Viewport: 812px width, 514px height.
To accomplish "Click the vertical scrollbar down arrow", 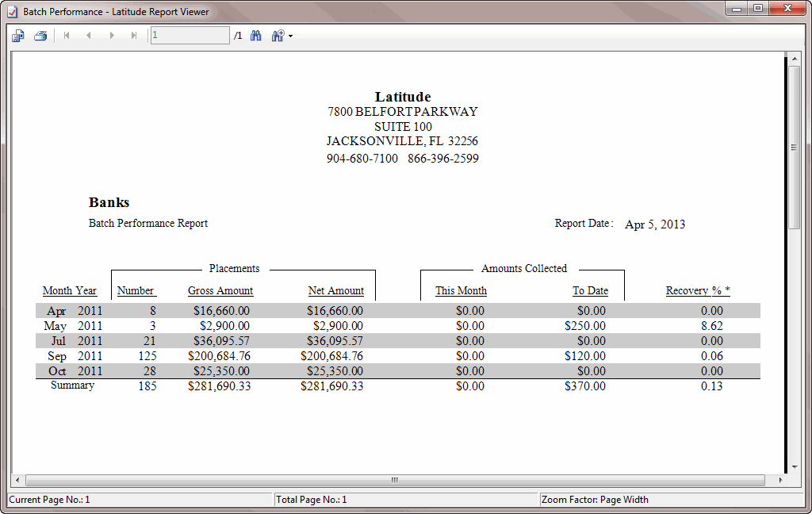I will coord(795,467).
